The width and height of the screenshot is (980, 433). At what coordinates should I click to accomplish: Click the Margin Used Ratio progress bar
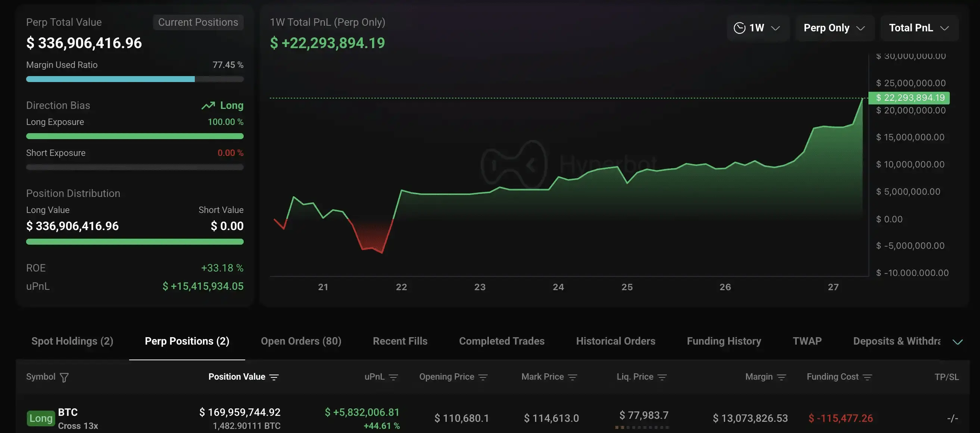[135, 79]
